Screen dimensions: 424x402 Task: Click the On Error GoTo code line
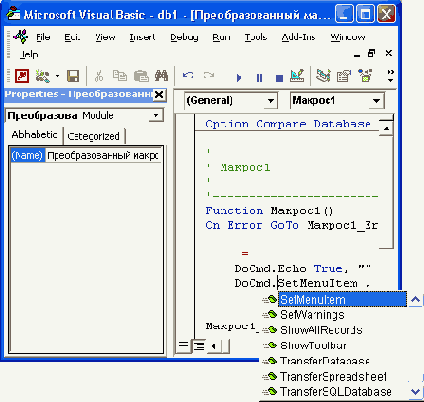[x=291, y=225]
